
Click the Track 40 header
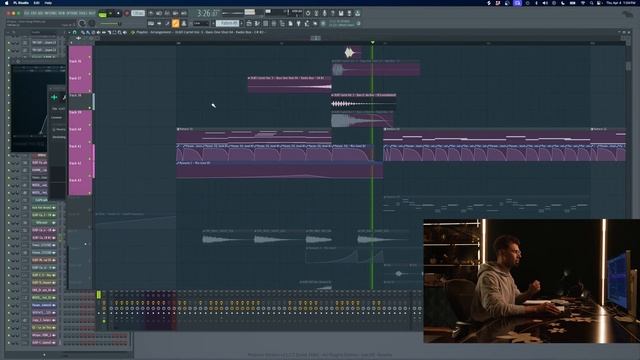pyautogui.click(x=80, y=136)
